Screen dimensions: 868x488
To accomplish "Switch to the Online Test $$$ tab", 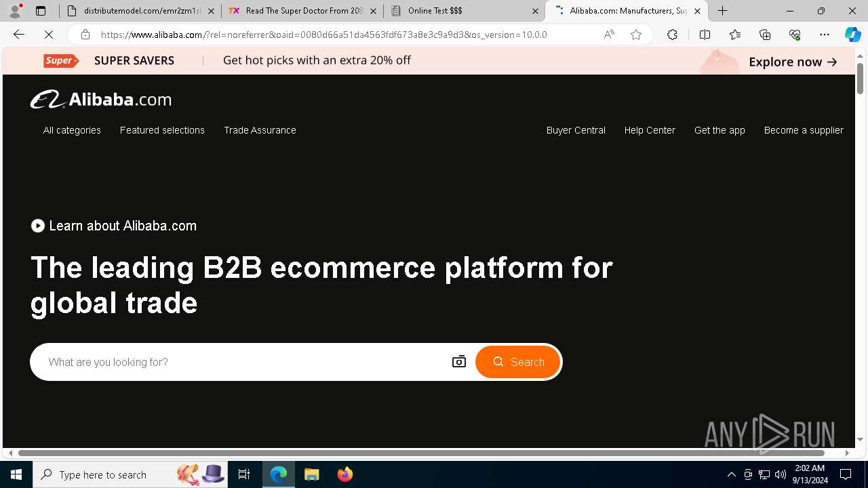I will [464, 11].
